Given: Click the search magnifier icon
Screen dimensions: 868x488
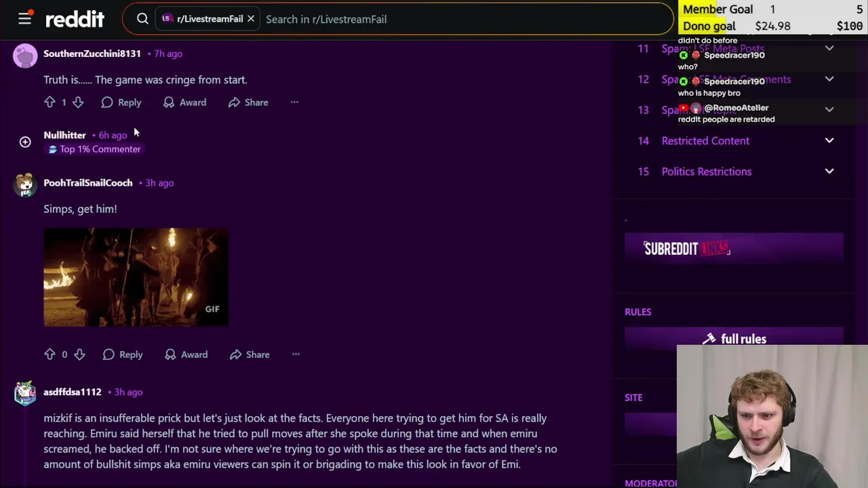Looking at the screenshot, I should coord(142,19).
